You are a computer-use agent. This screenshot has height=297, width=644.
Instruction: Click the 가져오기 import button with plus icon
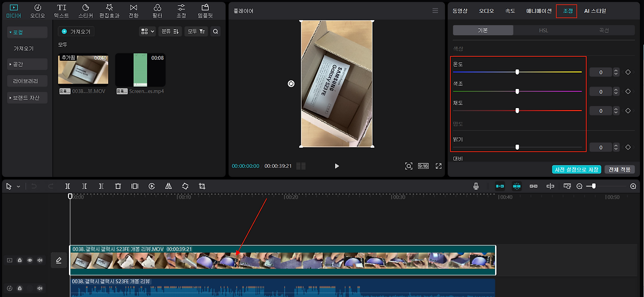[76, 31]
